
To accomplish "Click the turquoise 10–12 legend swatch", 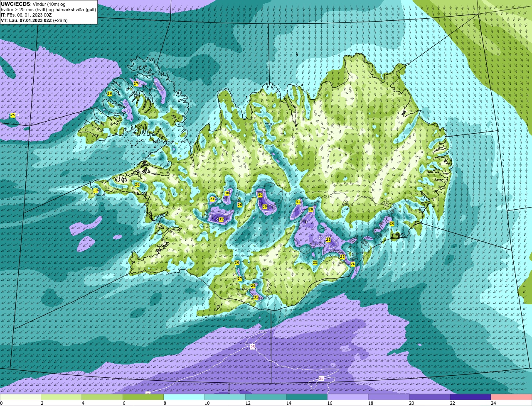I will [225, 397].
